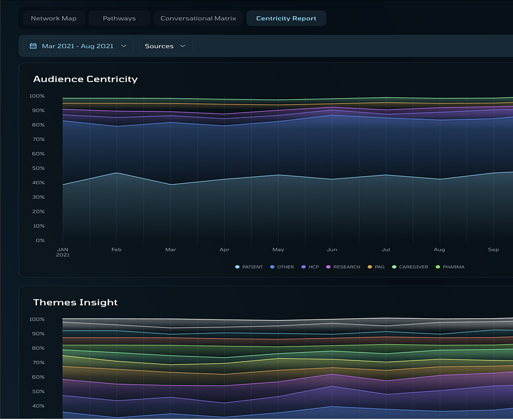513x420 pixels.
Task: Click the Aug axis label
Action: coord(439,250)
